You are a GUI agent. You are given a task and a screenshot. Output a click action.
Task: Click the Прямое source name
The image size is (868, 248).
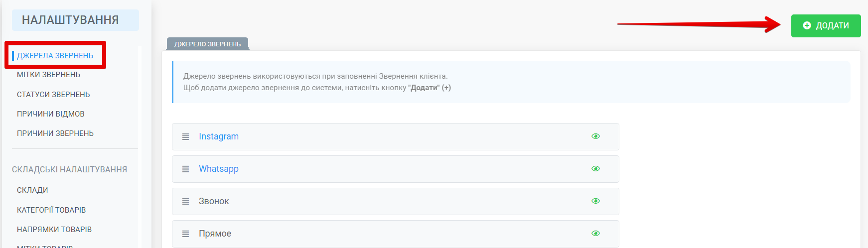pyautogui.click(x=215, y=234)
